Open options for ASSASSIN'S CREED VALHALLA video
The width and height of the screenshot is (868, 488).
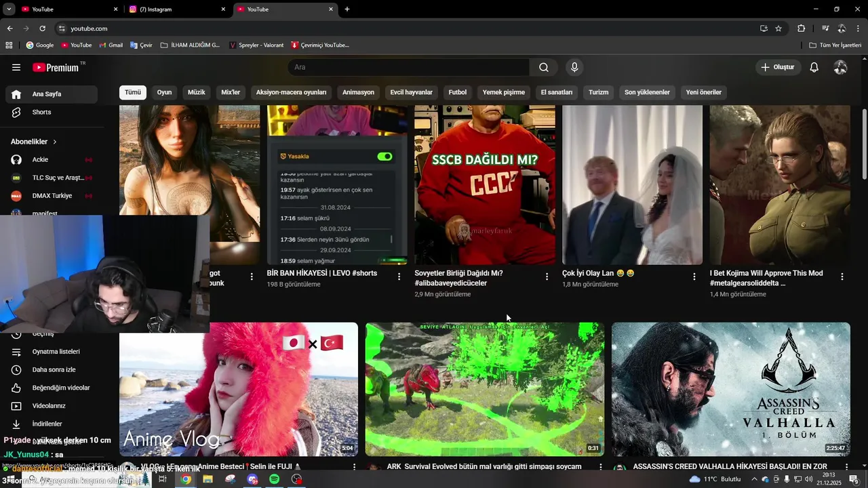tap(846, 467)
